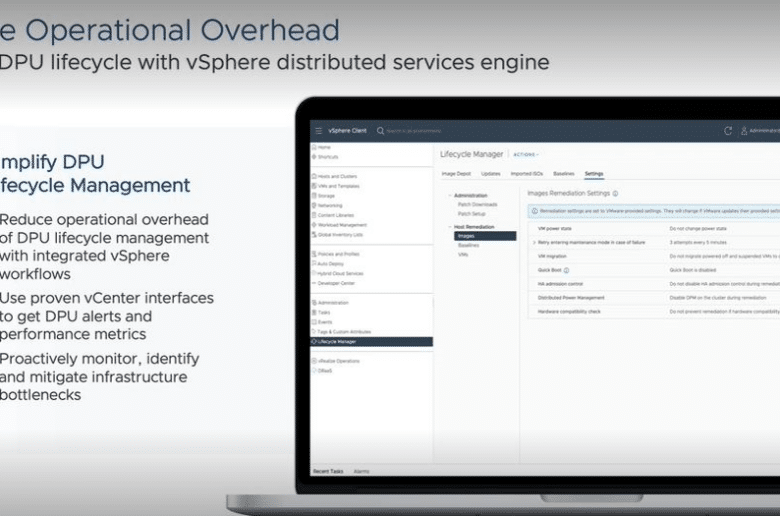Click the Hybrid Cloud Services icon
This screenshot has width=780, height=516.
coord(314,273)
